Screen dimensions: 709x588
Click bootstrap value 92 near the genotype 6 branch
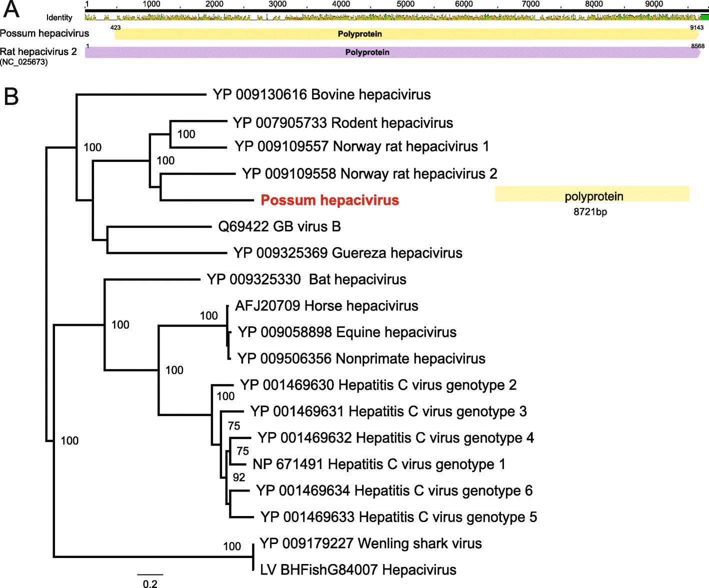coord(239,478)
